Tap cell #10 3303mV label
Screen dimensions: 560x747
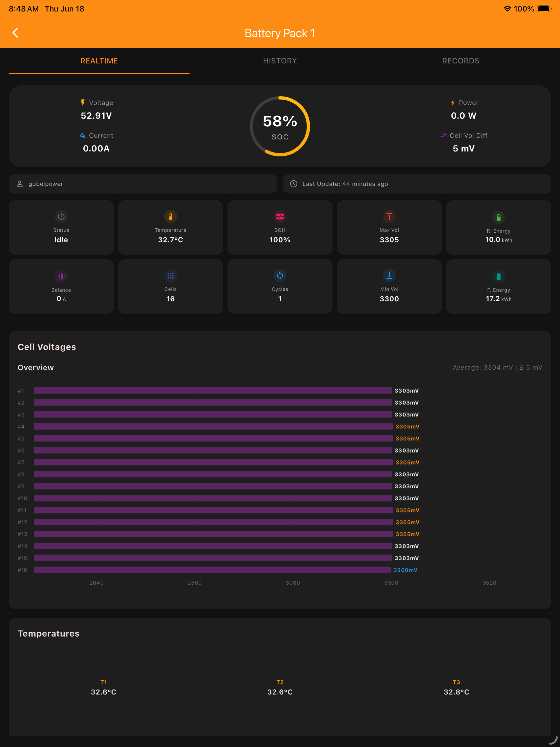407,498
